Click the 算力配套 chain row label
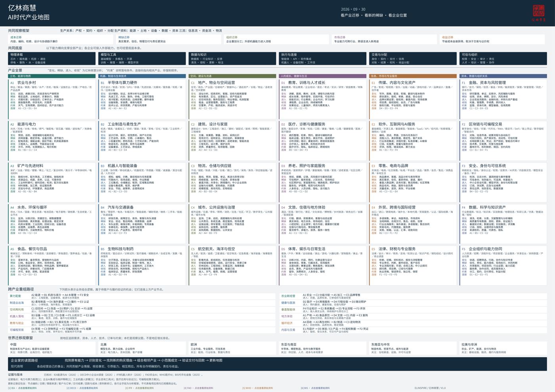The width and height of the screenshot is (555, 392). pos(16,296)
